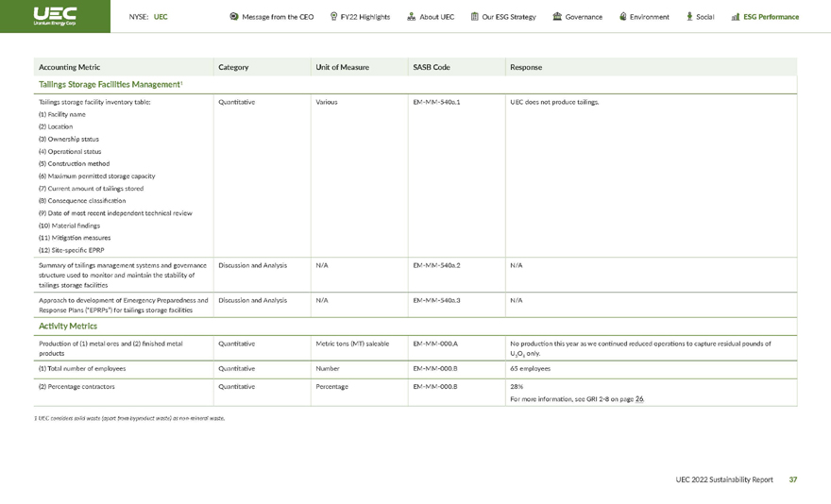
Task: Open the UEC Uranium Energy Corp logo
Action: coord(55,16)
